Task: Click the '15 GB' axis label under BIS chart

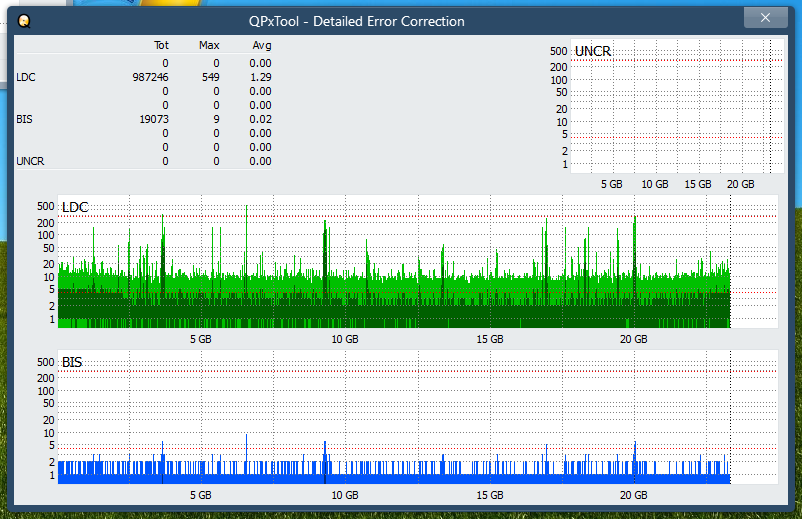Action: coord(490,495)
